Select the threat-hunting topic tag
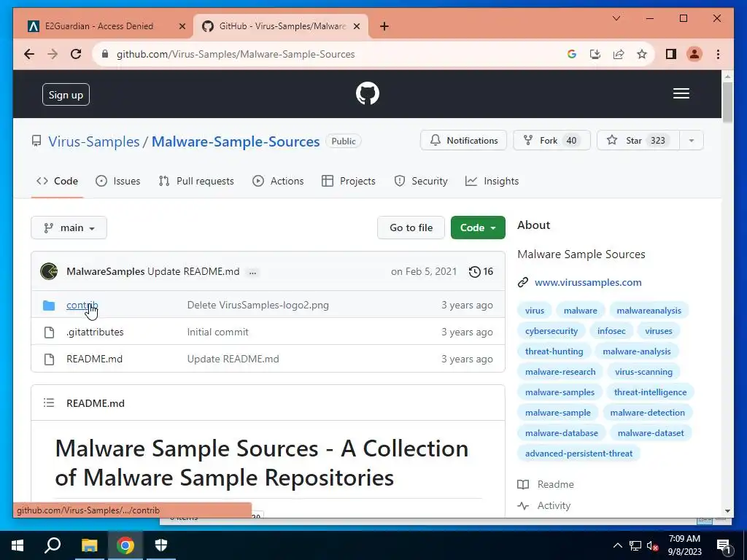The width and height of the screenshot is (747, 560). click(554, 351)
